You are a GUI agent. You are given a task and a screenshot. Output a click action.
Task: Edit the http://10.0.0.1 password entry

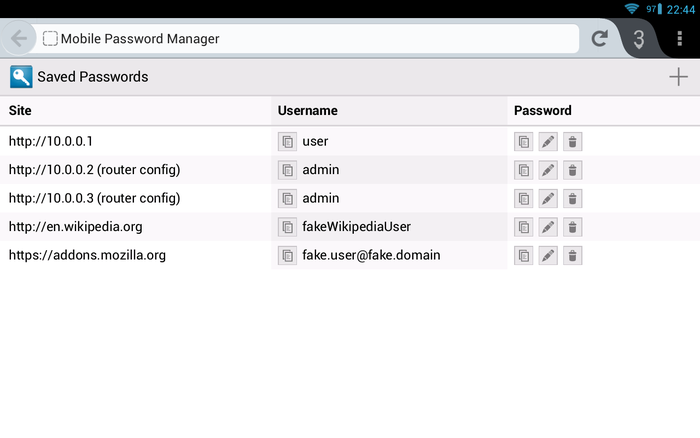(x=548, y=142)
